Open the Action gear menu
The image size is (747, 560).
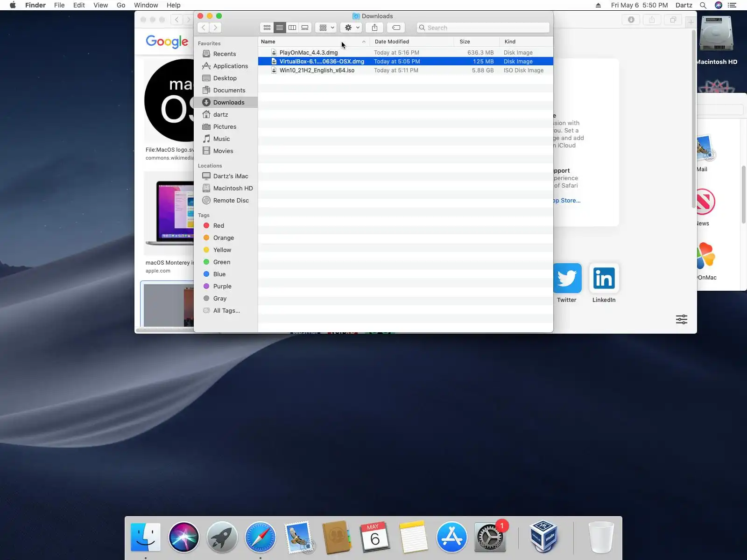[352, 28]
